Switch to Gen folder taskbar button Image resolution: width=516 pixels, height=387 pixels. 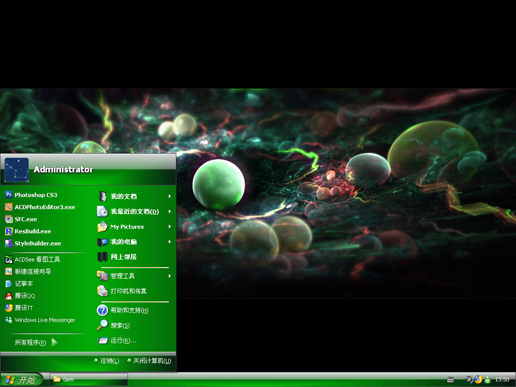pos(89,379)
